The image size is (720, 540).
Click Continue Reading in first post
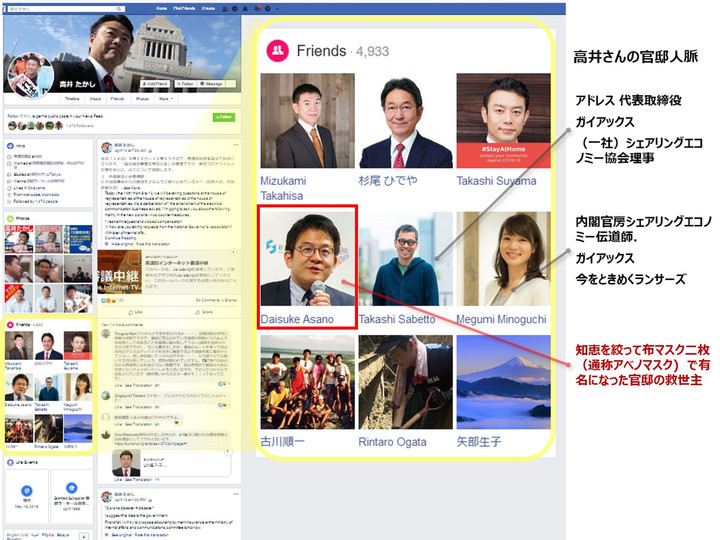(x=121, y=238)
